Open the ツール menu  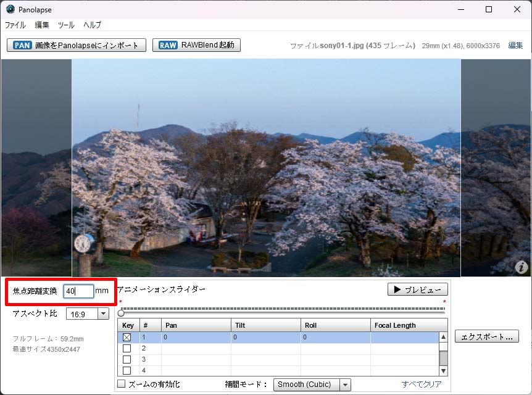tap(66, 25)
